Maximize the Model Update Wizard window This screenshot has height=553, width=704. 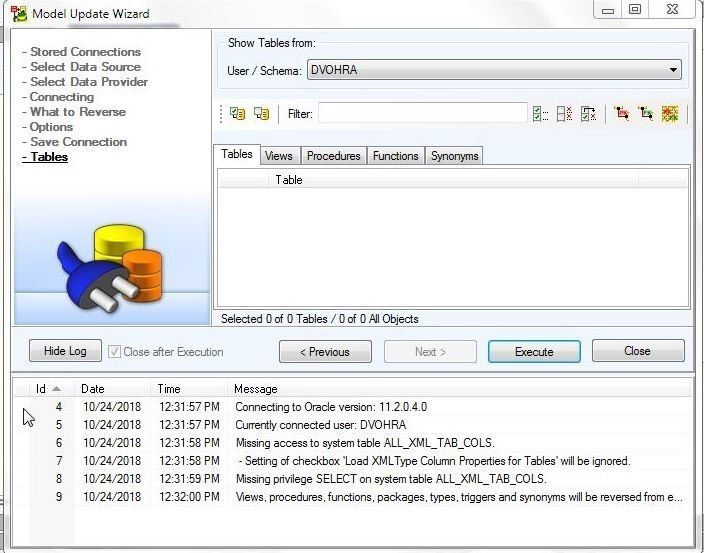(x=635, y=9)
